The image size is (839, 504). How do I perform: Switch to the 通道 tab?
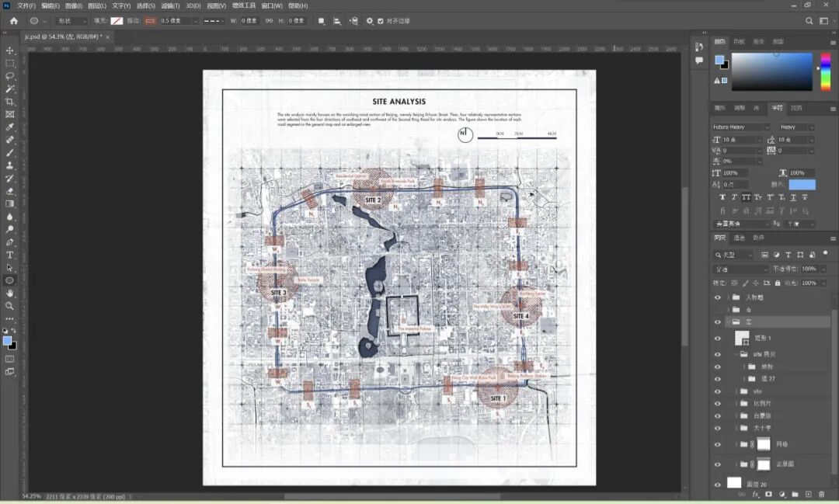[x=739, y=238]
